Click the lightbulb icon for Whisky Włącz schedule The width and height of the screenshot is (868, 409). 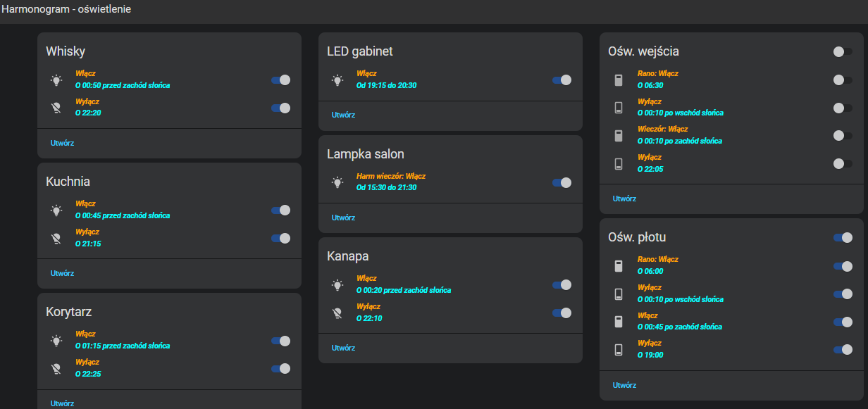click(56, 80)
